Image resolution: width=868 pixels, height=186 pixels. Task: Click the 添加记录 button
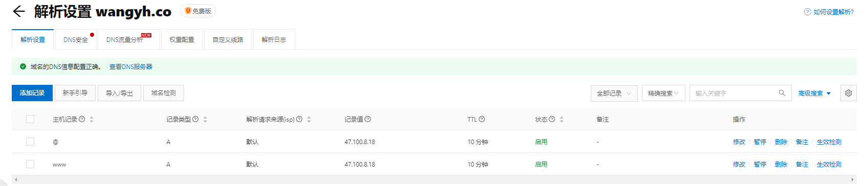(x=32, y=93)
